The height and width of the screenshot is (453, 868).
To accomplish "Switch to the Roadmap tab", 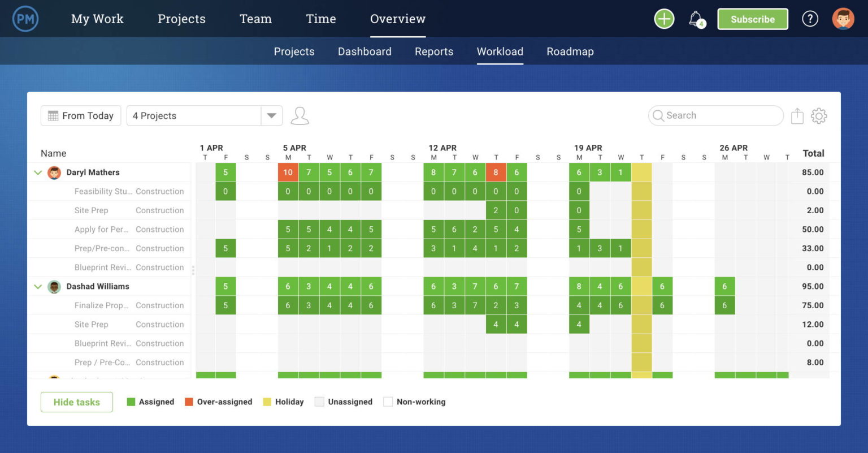I will pyautogui.click(x=570, y=51).
